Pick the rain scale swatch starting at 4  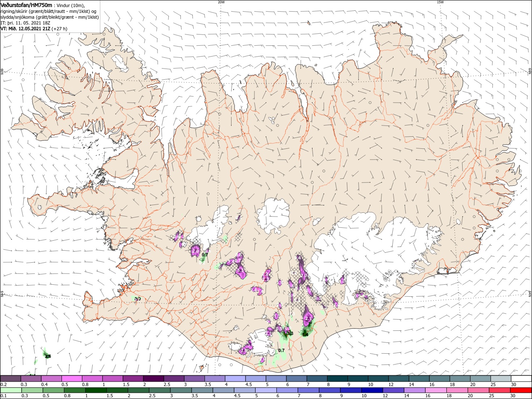pyautogui.click(x=222, y=390)
